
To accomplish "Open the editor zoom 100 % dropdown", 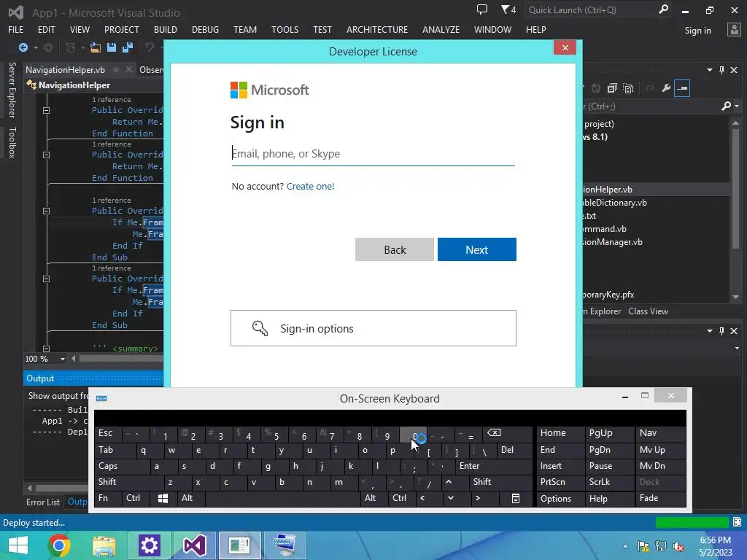I will click(x=63, y=359).
